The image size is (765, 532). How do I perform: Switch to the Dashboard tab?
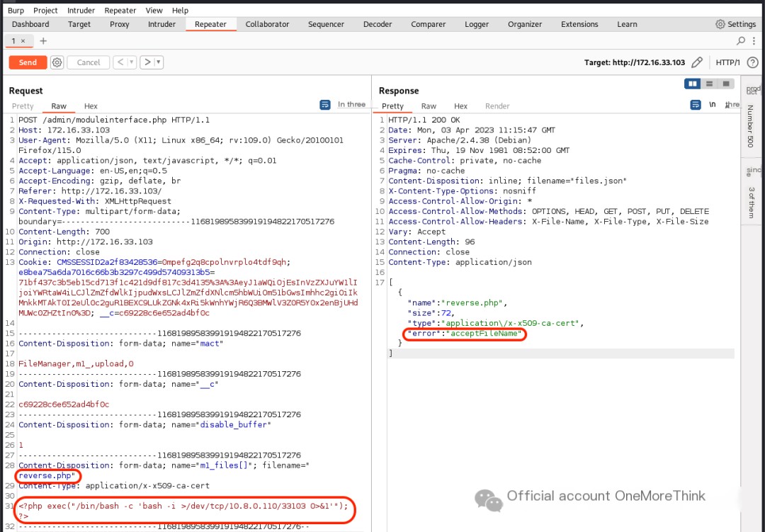[30, 24]
